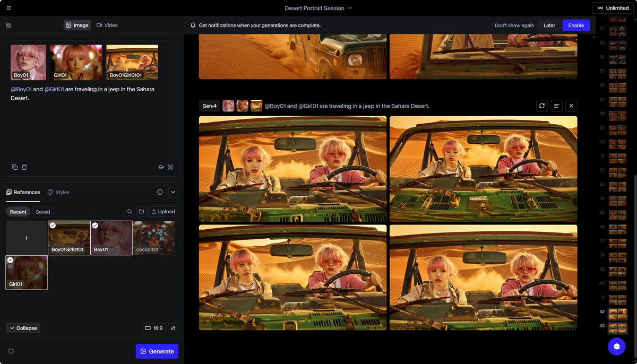Remove the Gen-4 result with the X icon
Image resolution: width=637 pixels, height=364 pixels.
pyautogui.click(x=571, y=106)
